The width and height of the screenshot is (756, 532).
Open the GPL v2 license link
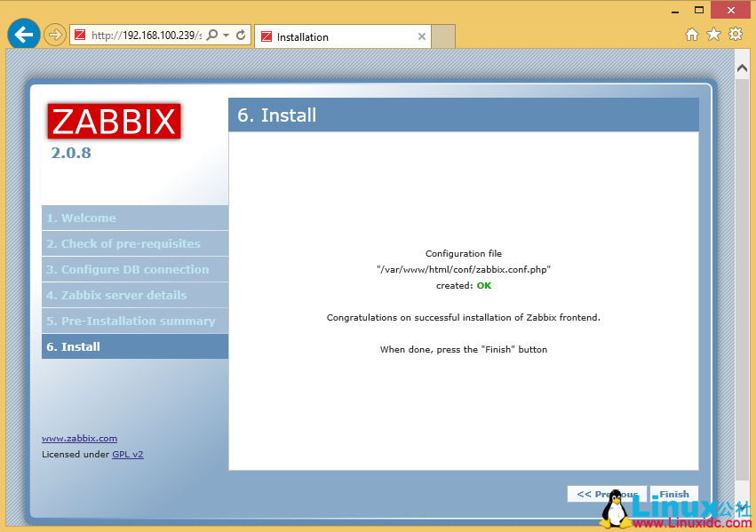[x=127, y=454]
